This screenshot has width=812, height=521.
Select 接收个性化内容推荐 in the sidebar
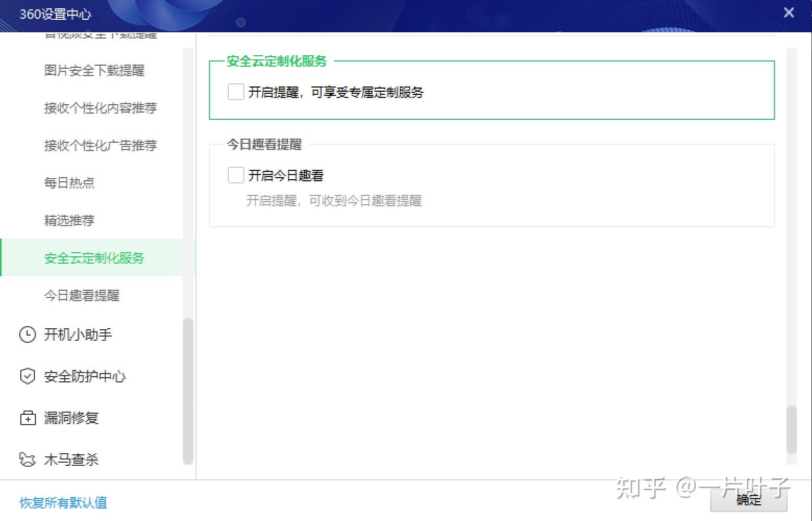pyautogui.click(x=101, y=108)
